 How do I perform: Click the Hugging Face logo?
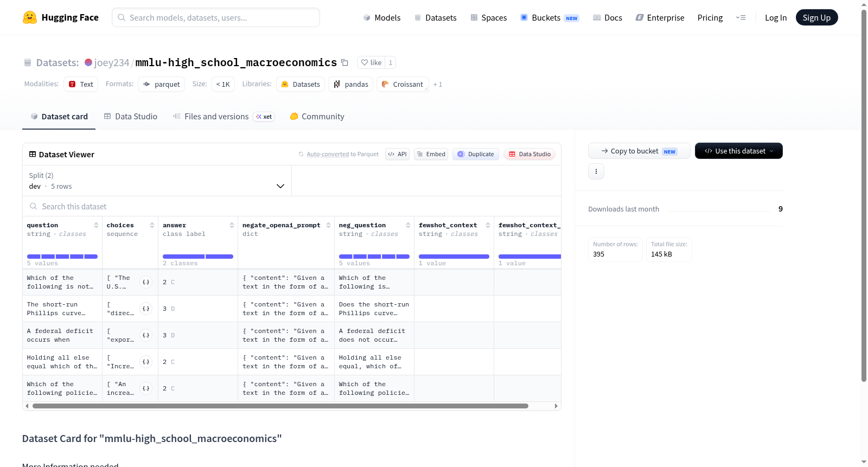(x=61, y=17)
